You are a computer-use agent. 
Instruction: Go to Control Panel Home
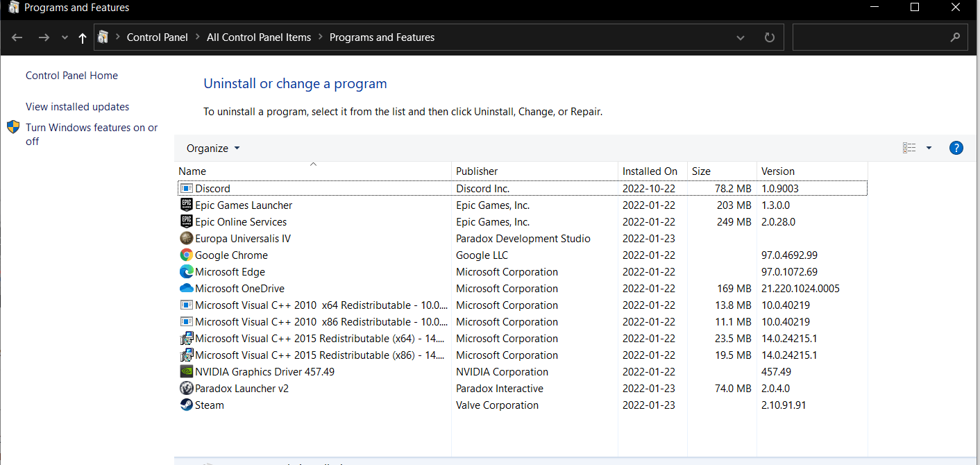click(71, 76)
